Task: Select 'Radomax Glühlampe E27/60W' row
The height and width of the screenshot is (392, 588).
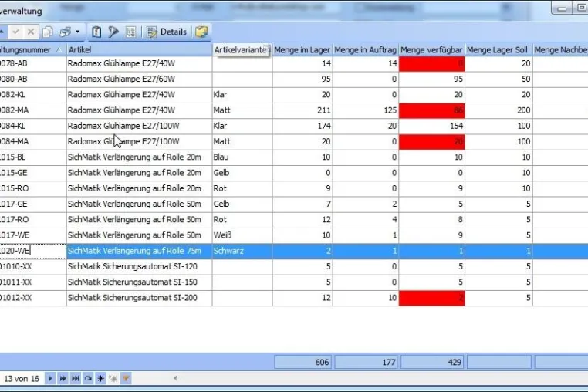Action: coord(294,79)
